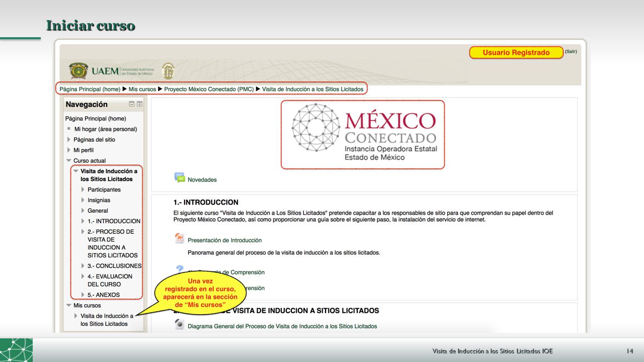Click the Presentación de Introducción file icon

pos(180,239)
